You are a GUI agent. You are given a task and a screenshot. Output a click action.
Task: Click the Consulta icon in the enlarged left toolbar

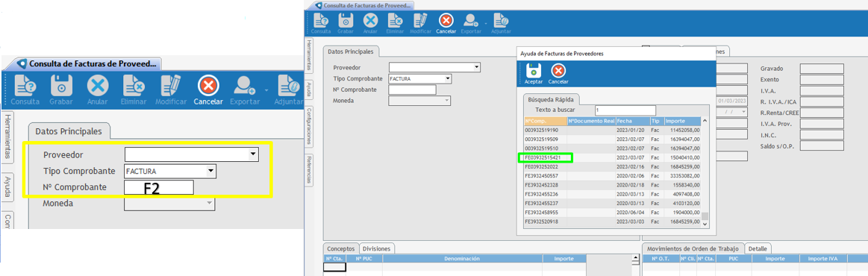click(25, 87)
